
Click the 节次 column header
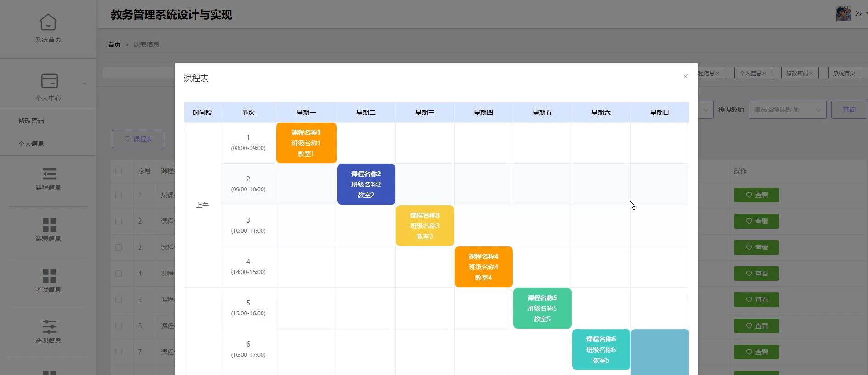248,112
